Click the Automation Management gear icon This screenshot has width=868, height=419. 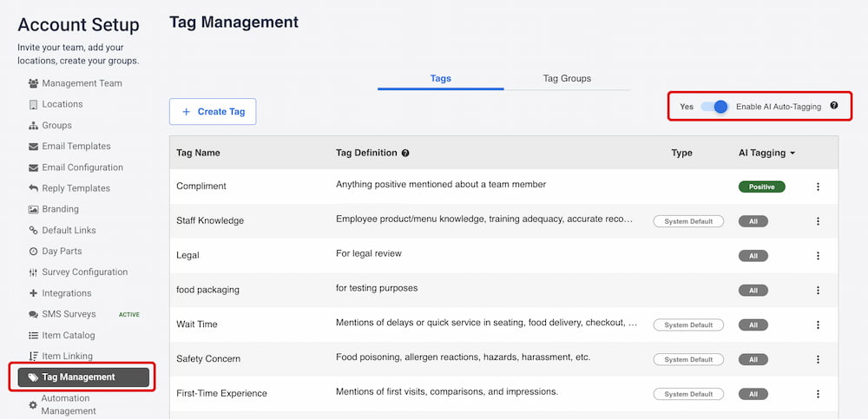coord(33,405)
